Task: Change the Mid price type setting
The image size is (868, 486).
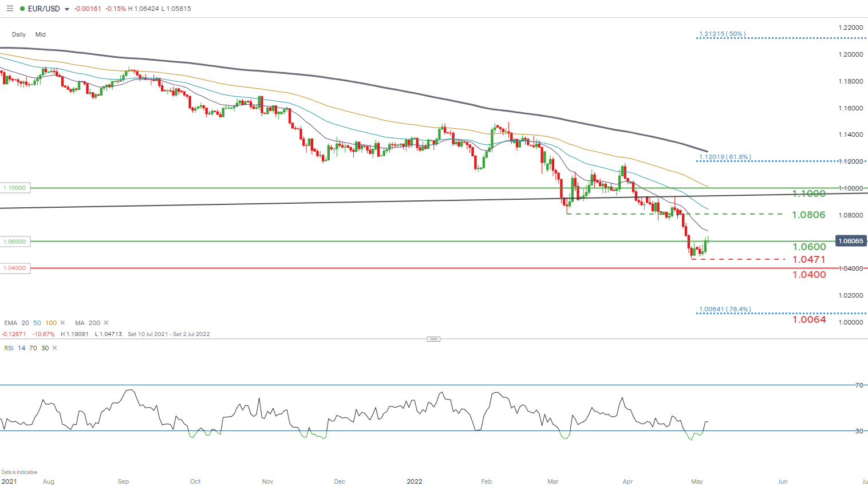Action: tap(40, 34)
